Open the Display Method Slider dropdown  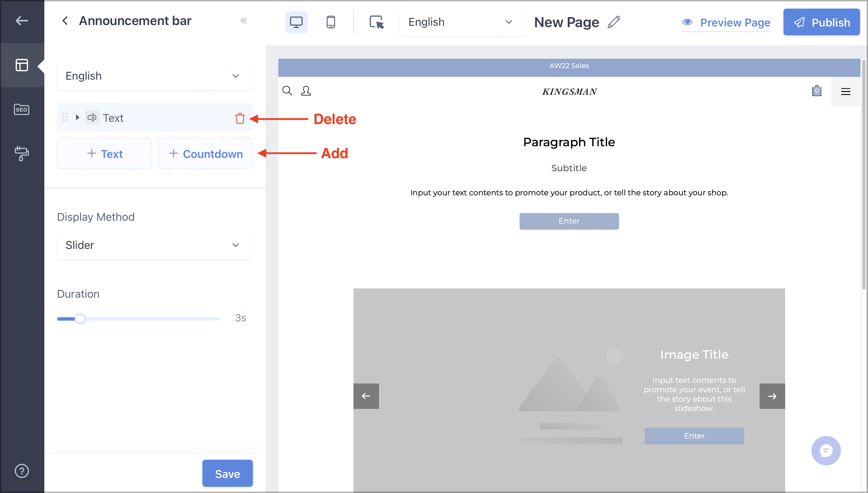coord(154,245)
